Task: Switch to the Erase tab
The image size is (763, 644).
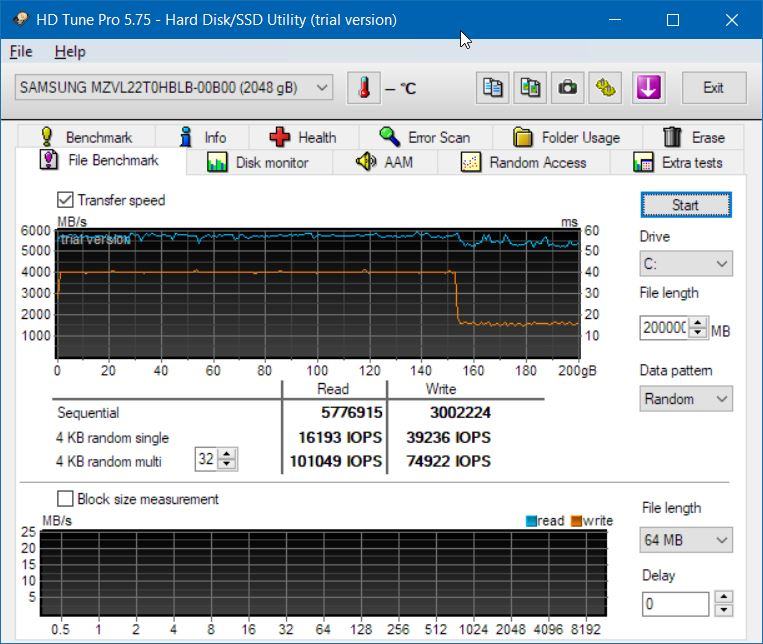Action: (693, 137)
